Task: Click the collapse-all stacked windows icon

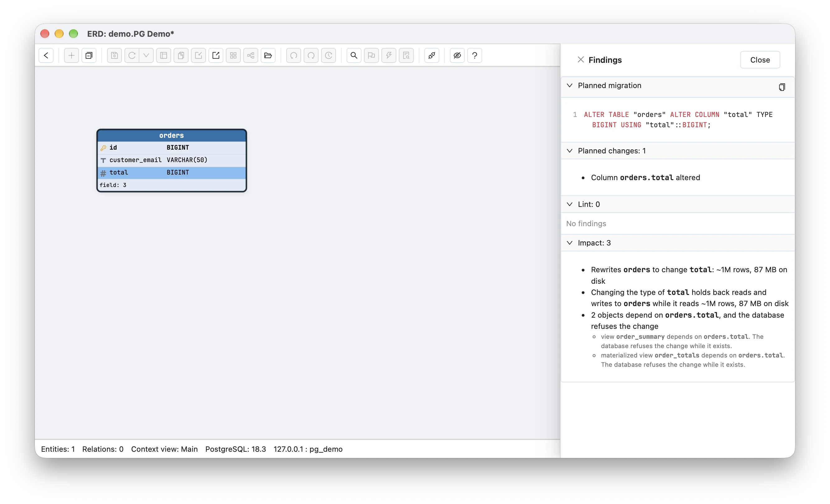Action: pyautogui.click(x=89, y=55)
